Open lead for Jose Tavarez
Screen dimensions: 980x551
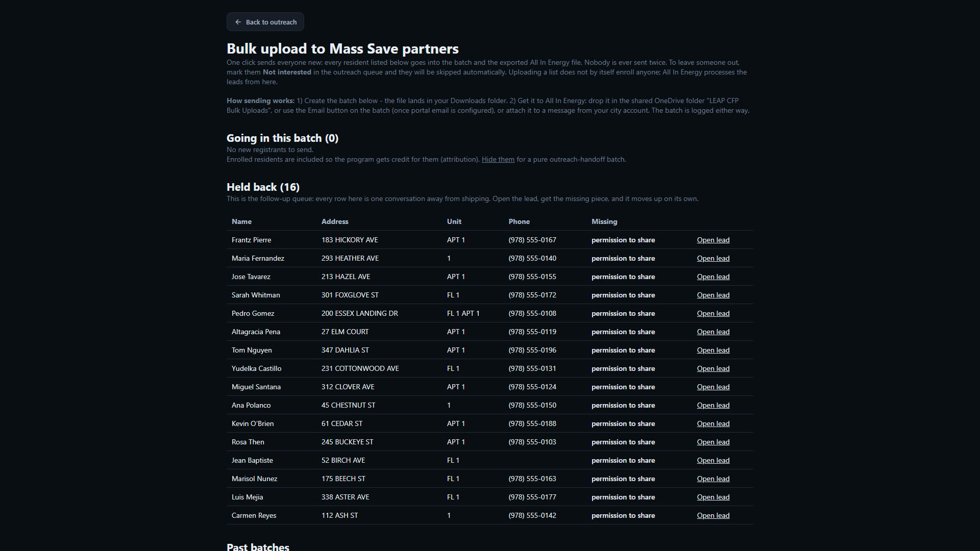pos(713,277)
